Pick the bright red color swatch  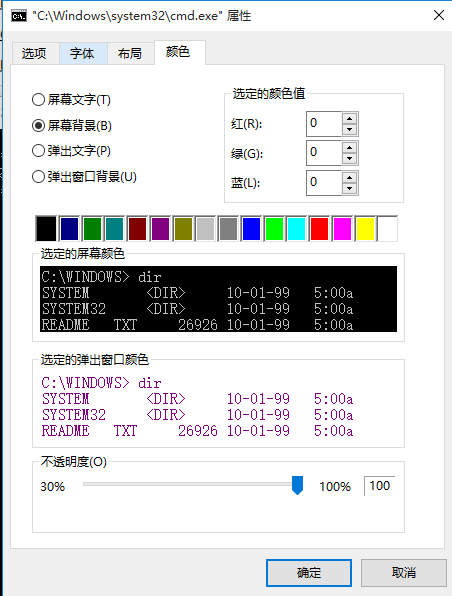(x=319, y=229)
